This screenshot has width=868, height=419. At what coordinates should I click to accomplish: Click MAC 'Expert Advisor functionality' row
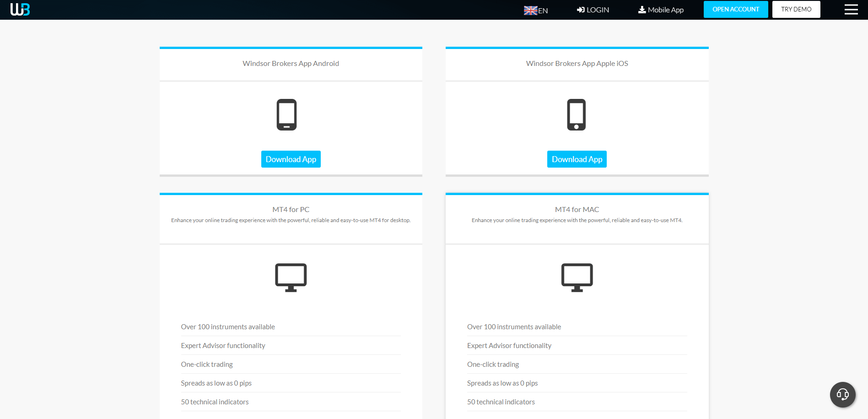(577, 346)
